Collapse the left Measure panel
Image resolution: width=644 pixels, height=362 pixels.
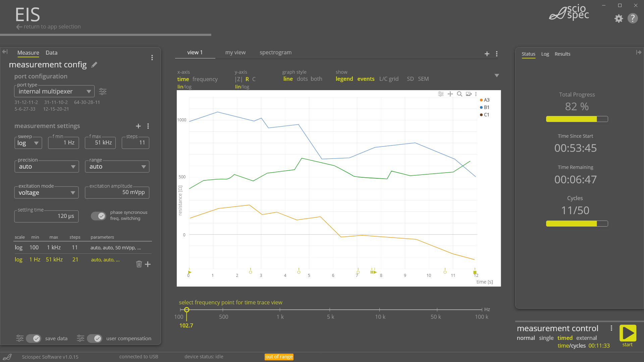click(5, 52)
